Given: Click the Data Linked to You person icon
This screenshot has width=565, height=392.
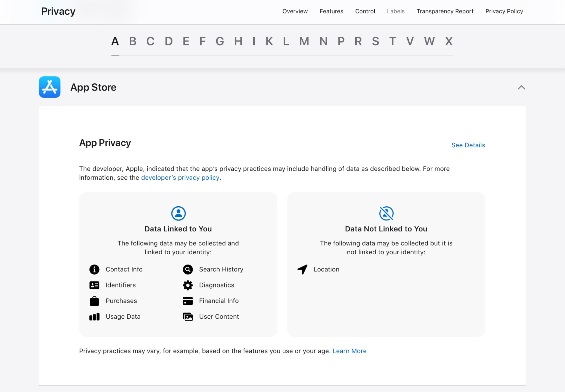Looking at the screenshot, I should [x=178, y=213].
